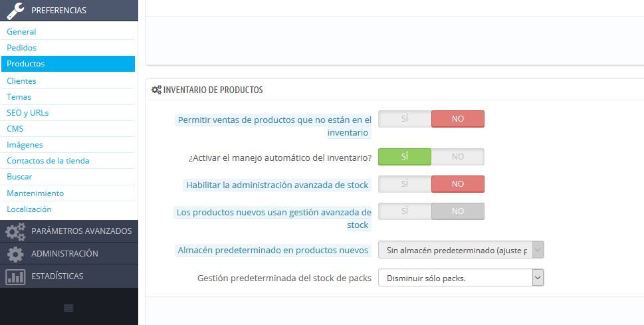The height and width of the screenshot is (325, 644).
Task: Collapse sidebar using the hamburger lines icon
Action: pyautogui.click(x=68, y=308)
